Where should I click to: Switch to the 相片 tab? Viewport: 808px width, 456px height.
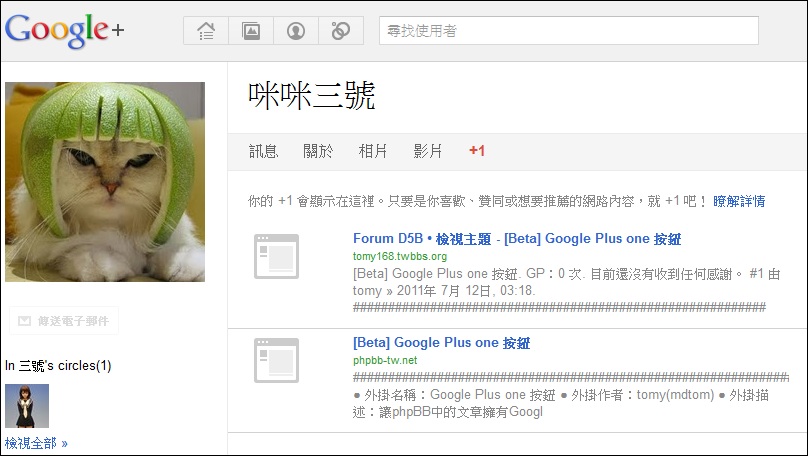pyautogui.click(x=373, y=151)
